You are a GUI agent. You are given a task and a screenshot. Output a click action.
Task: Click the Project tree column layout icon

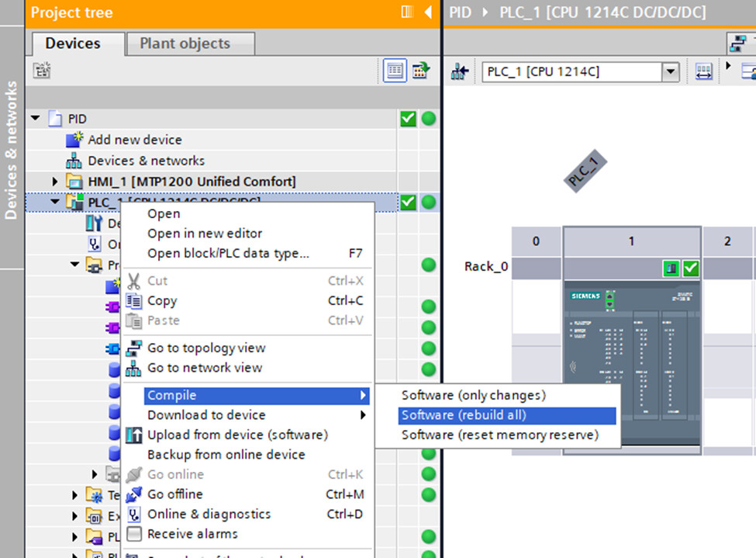tap(407, 12)
